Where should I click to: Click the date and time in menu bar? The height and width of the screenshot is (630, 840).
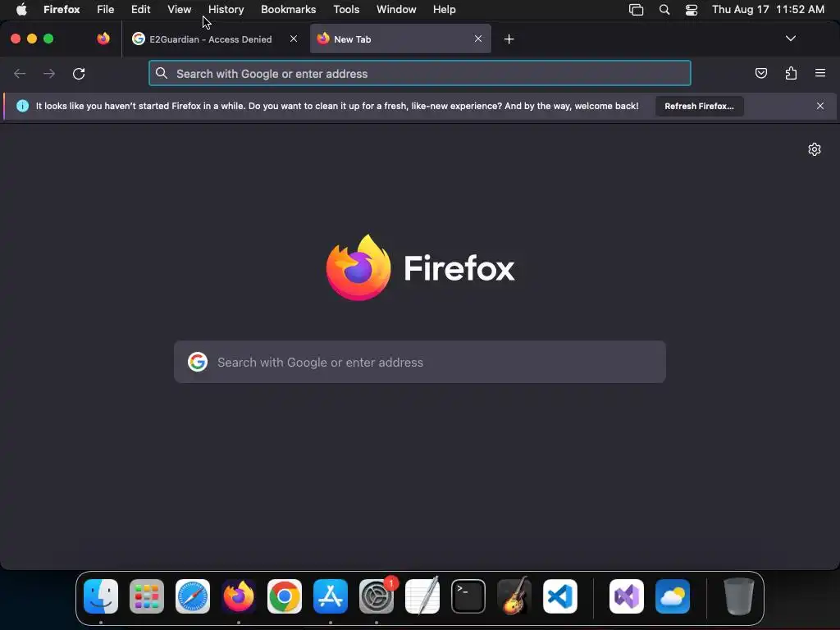point(768,10)
